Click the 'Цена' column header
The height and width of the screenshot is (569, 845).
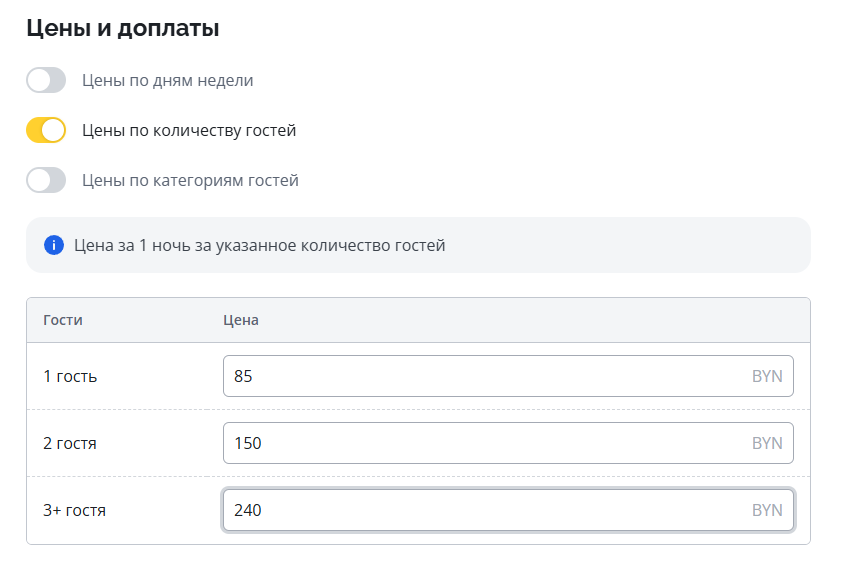(240, 320)
